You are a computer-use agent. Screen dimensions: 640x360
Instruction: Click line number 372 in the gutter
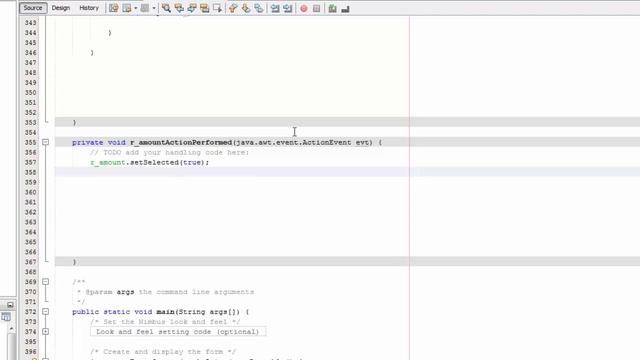[x=31, y=312]
